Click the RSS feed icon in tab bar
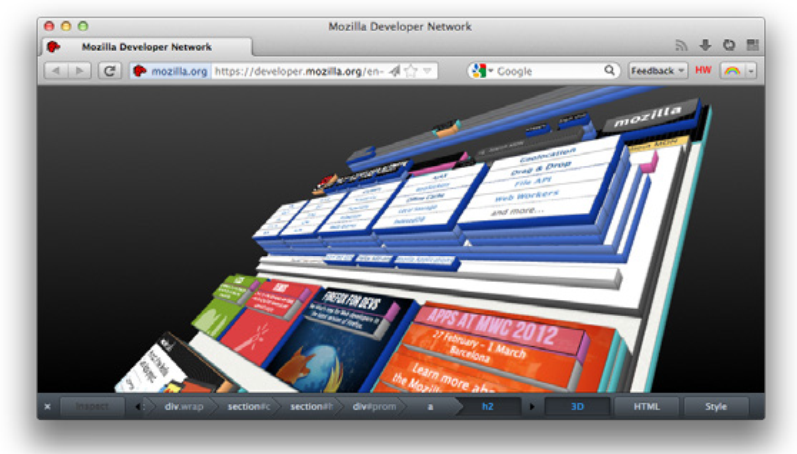This screenshot has width=797, height=454. (681, 45)
